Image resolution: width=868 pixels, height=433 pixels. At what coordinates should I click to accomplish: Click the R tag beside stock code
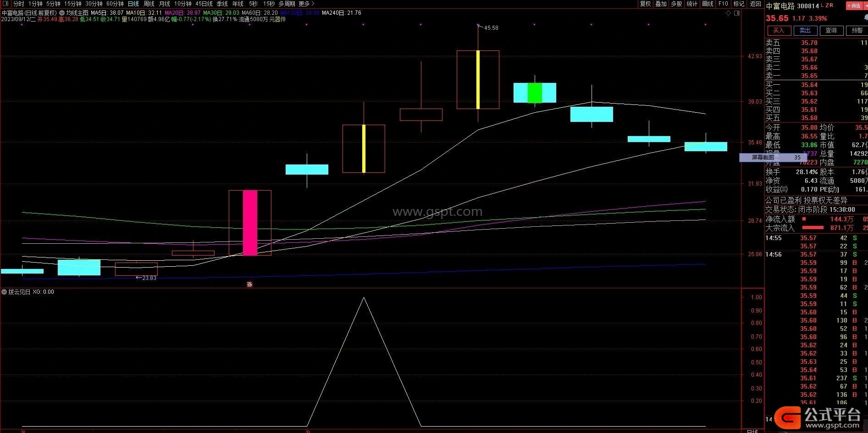click(x=831, y=5)
